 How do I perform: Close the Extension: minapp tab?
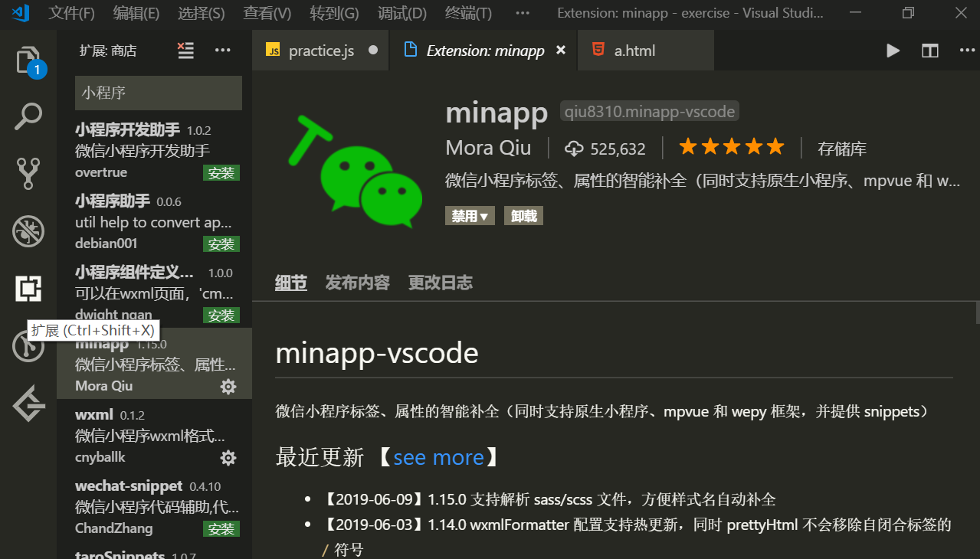tap(561, 50)
